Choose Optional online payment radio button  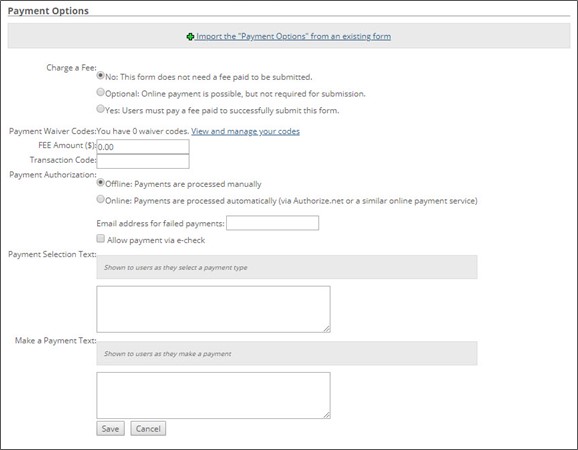pyautogui.click(x=100, y=92)
